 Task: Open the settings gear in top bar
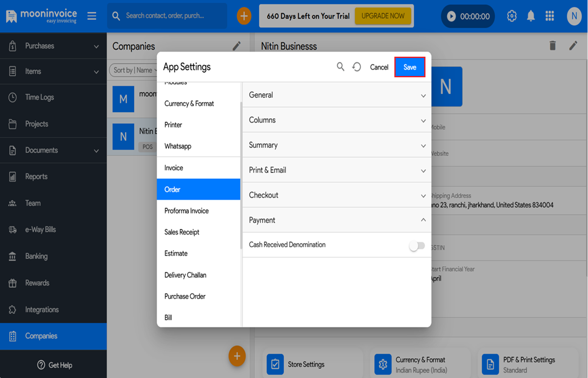click(x=512, y=16)
